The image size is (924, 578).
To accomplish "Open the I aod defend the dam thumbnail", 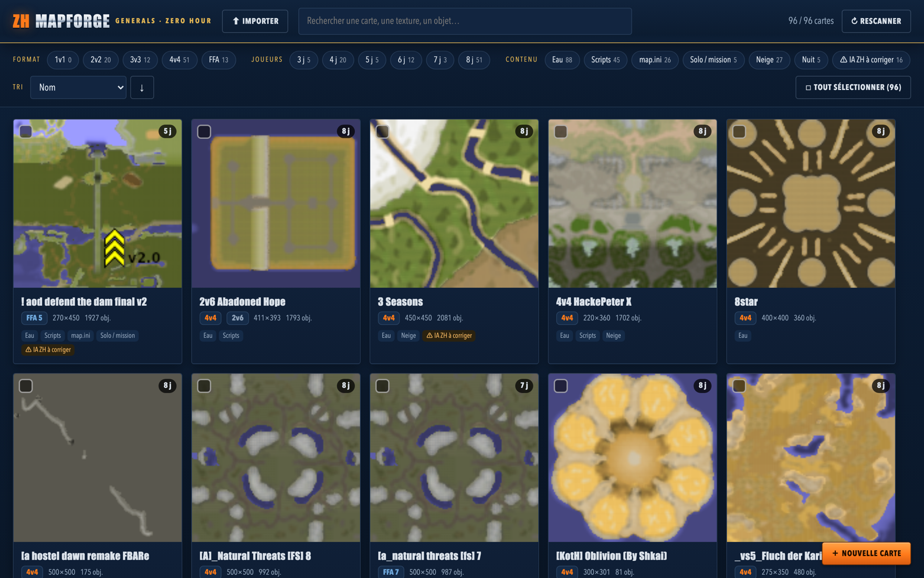I will pos(98,203).
